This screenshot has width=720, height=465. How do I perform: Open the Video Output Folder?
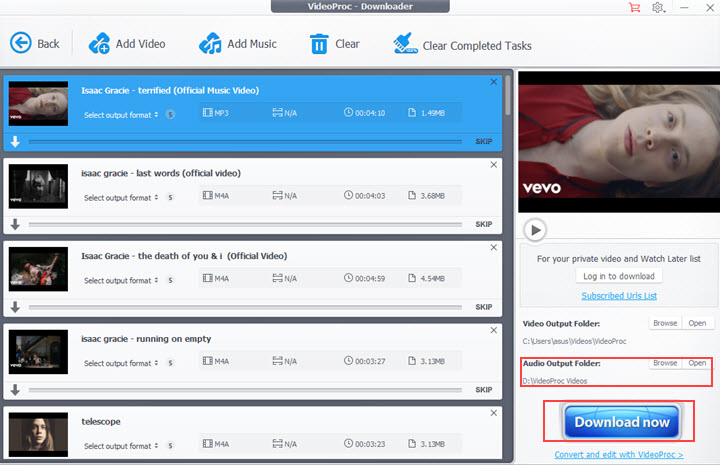(697, 323)
